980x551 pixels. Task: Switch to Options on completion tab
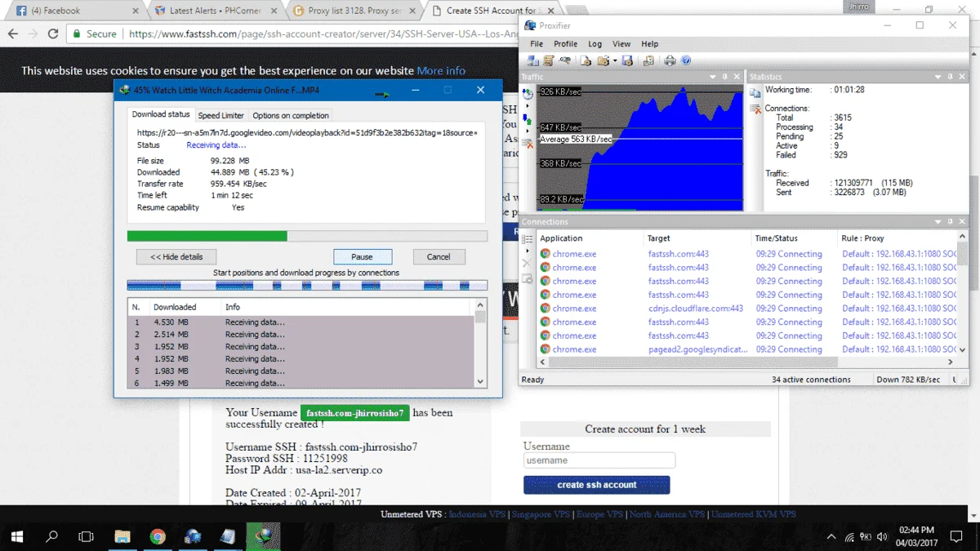pyautogui.click(x=291, y=116)
